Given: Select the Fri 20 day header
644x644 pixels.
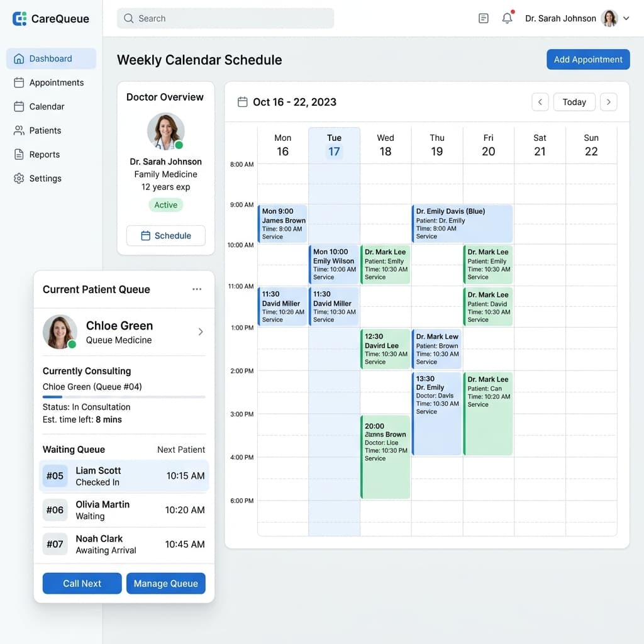Looking at the screenshot, I should coord(488,145).
